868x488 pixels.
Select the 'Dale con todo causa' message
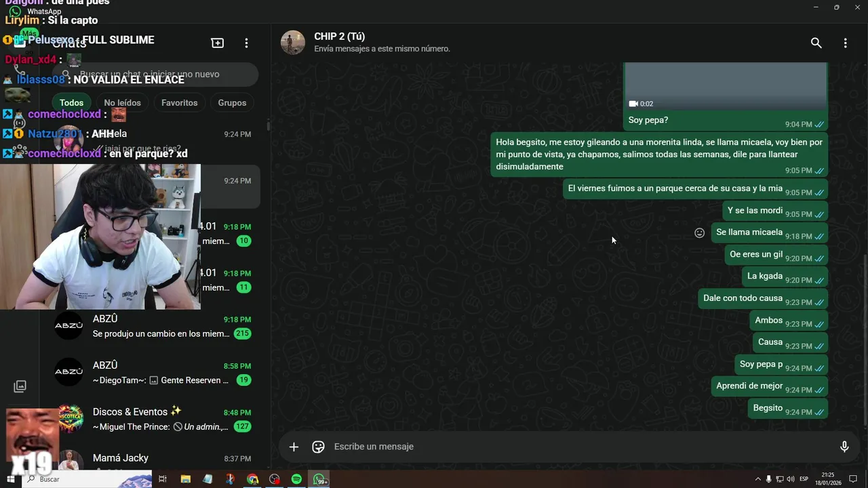763,298
